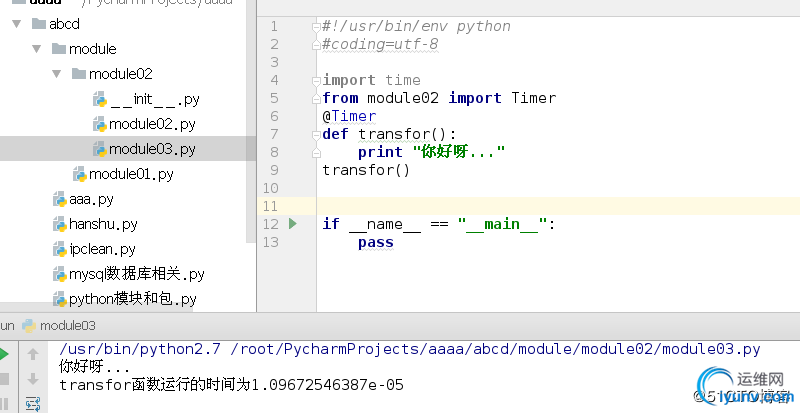Toggle soft-wrap icon in Run console

pyautogui.click(x=33, y=403)
